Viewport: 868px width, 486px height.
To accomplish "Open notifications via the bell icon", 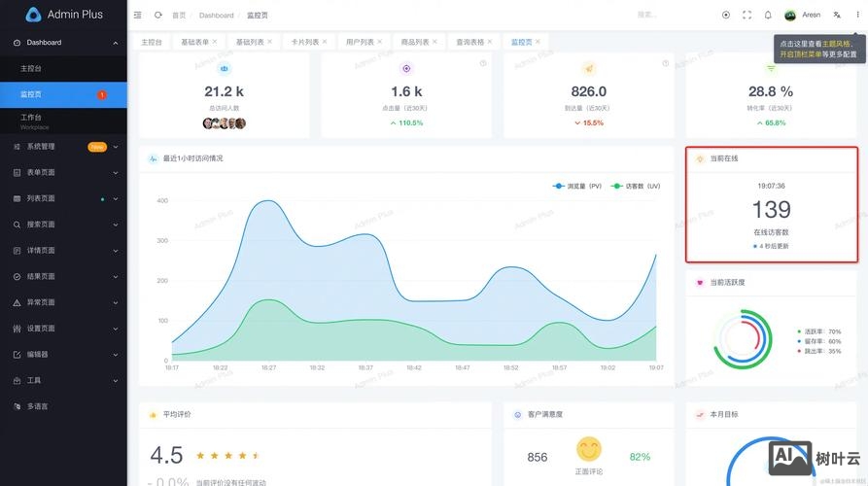I will pyautogui.click(x=768, y=15).
